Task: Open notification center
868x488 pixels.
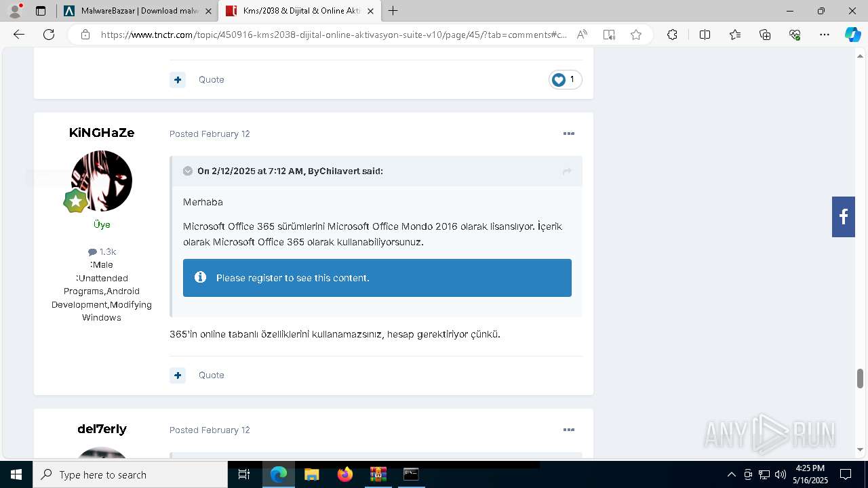Action: tap(846, 474)
